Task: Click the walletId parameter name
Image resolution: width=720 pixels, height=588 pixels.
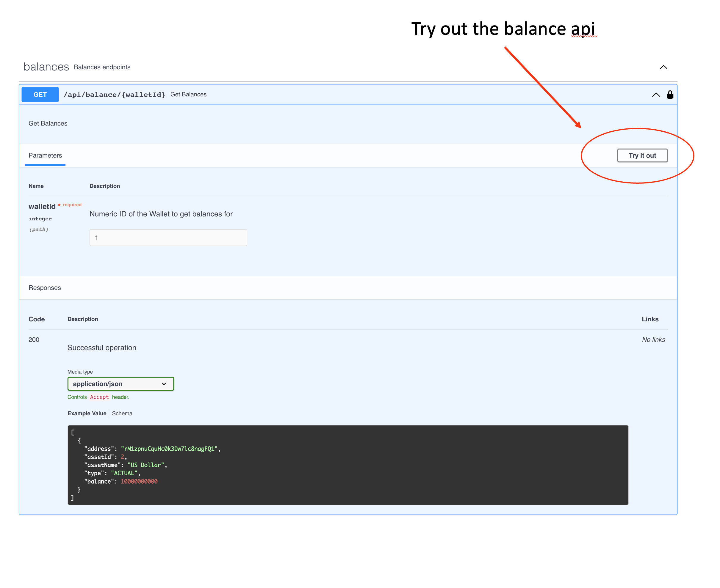Action: [42, 206]
